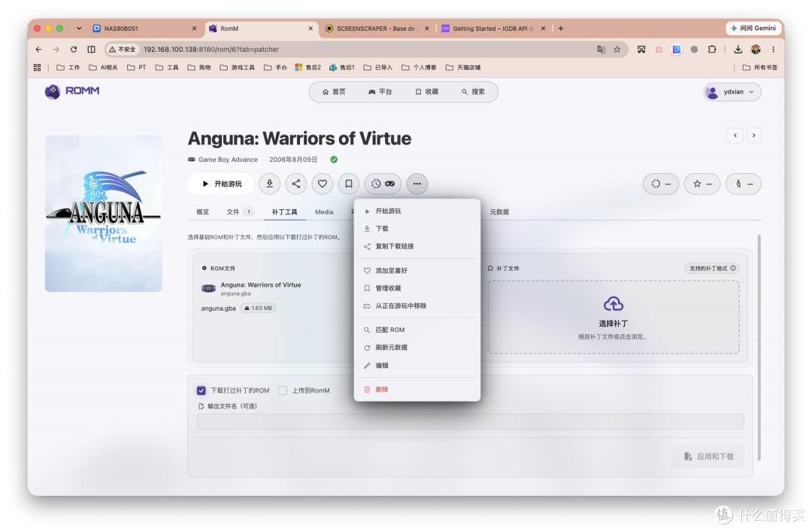The height and width of the screenshot is (532, 812).
Task: Click the RomM logo in header
Action: (x=72, y=91)
